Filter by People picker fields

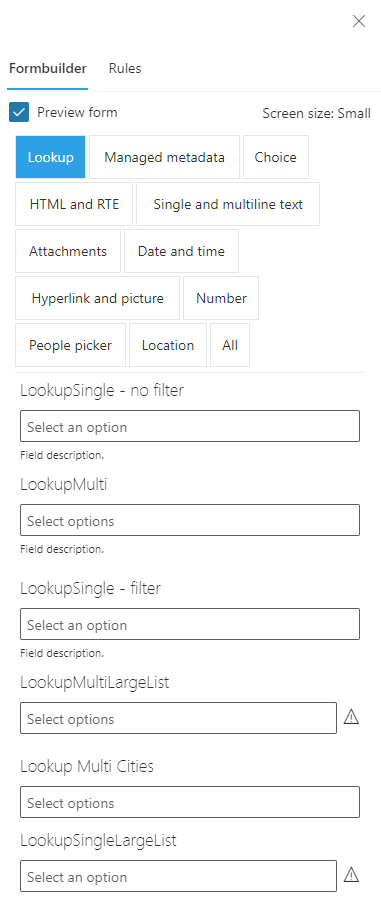(70, 345)
